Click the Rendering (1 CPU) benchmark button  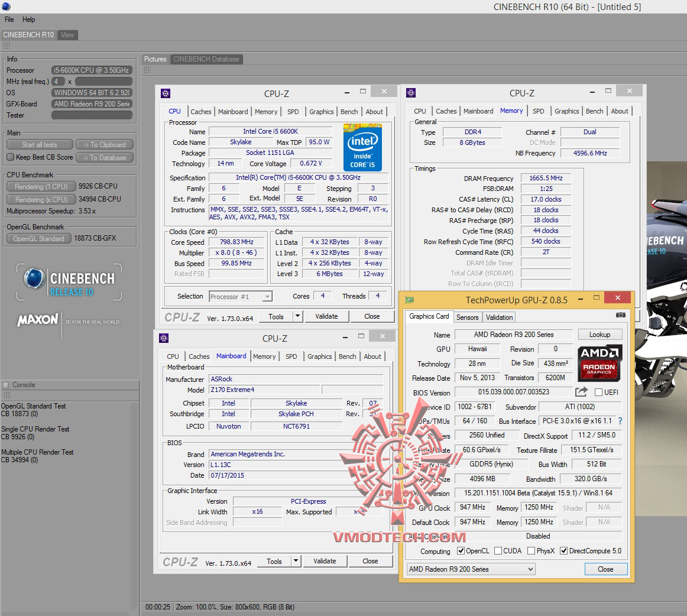pyautogui.click(x=41, y=186)
